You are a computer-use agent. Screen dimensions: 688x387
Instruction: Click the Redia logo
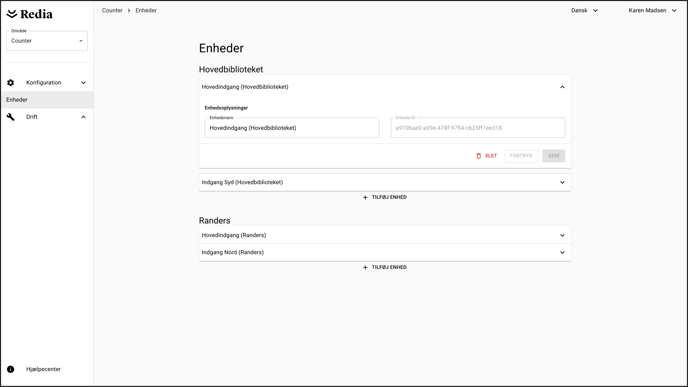pyautogui.click(x=29, y=14)
